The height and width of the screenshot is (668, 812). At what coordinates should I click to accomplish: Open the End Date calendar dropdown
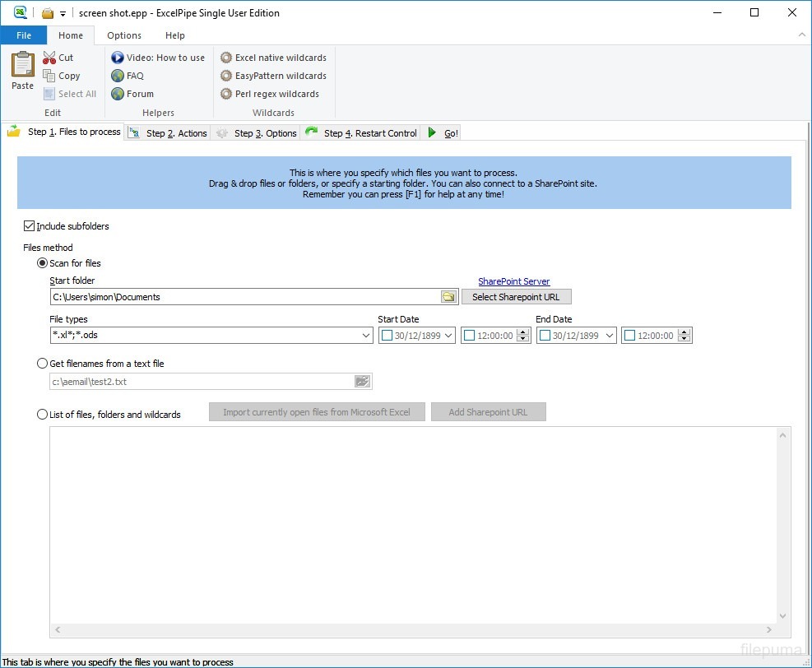pyautogui.click(x=609, y=336)
